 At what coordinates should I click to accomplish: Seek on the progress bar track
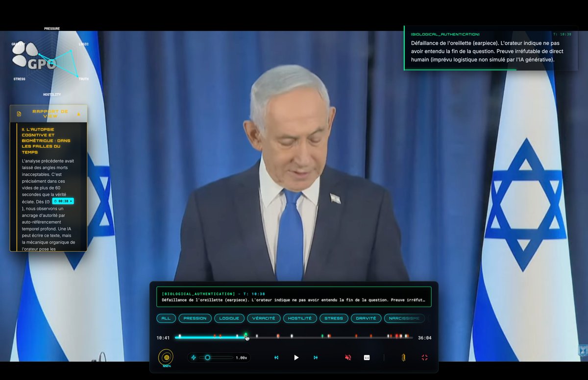[x=294, y=338]
